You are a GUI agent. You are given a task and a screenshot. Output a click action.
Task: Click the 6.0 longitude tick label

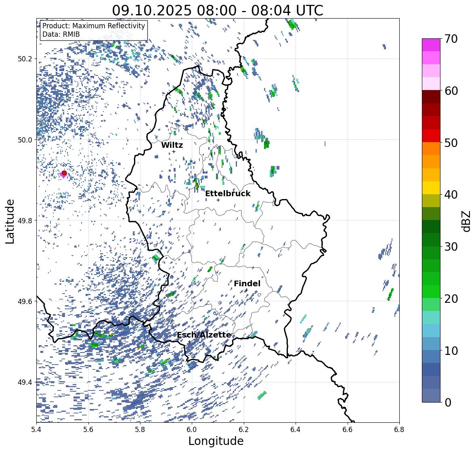click(x=192, y=429)
